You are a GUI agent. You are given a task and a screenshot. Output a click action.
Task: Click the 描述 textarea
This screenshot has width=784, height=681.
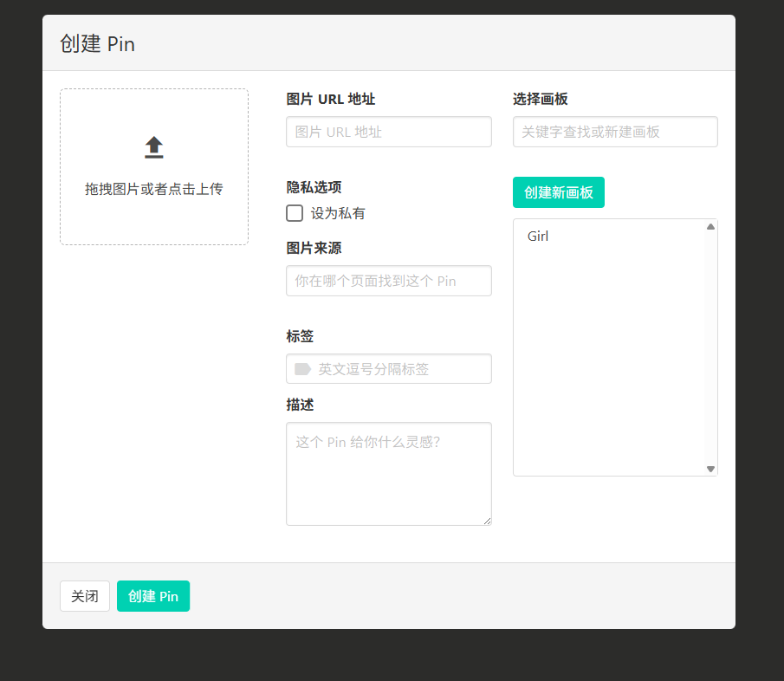(x=388, y=474)
